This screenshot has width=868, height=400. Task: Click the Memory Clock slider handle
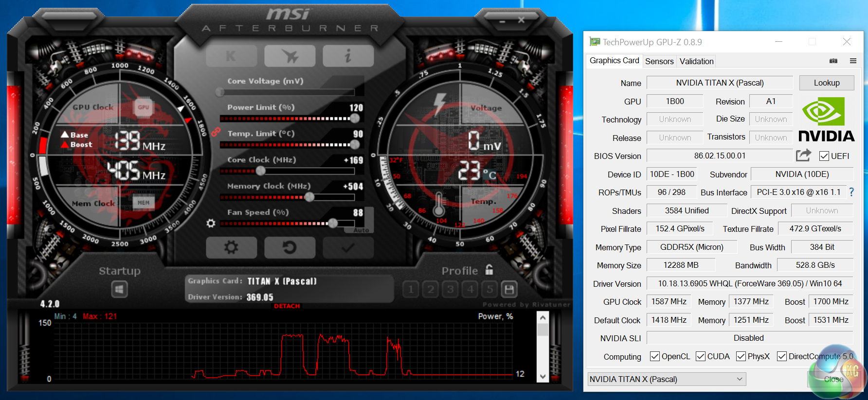309,197
